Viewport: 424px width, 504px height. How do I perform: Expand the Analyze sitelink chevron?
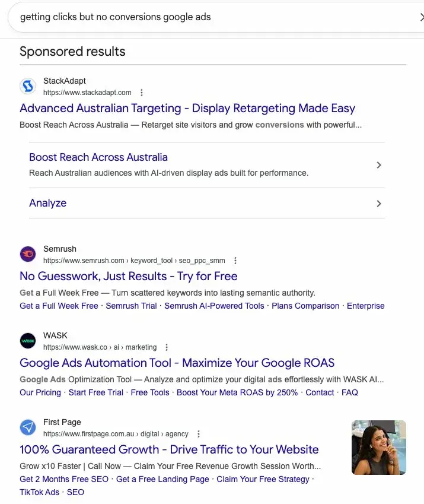(x=379, y=203)
